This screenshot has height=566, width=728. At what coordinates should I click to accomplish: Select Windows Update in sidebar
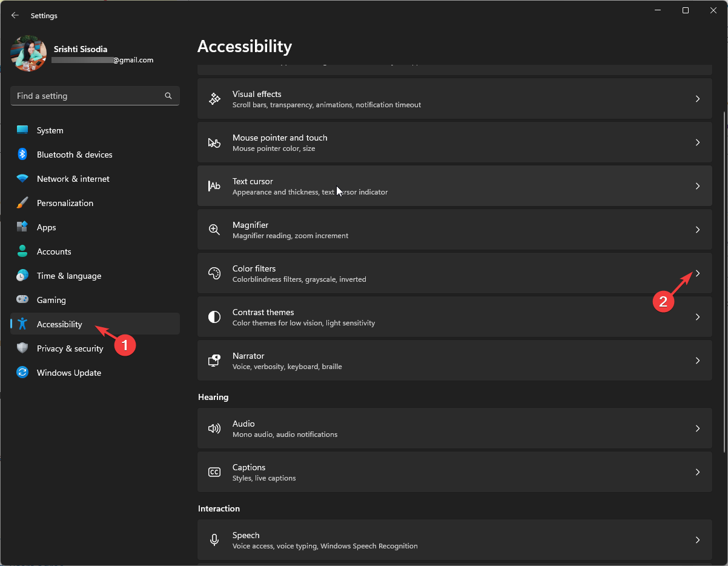(x=68, y=373)
